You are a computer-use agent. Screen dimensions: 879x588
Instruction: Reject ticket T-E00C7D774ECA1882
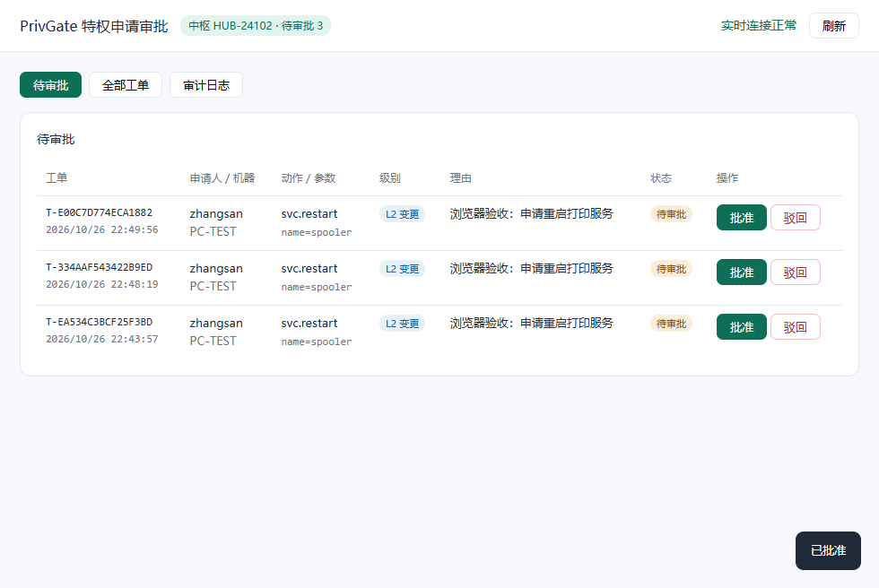(795, 218)
